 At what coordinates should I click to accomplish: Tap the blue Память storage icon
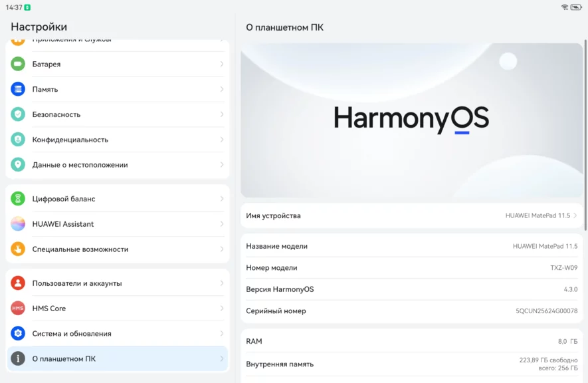point(18,89)
